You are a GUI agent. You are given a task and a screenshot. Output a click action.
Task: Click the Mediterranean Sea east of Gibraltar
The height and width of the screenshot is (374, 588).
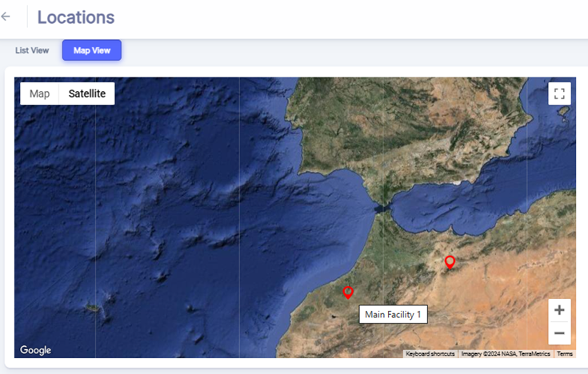tap(464, 204)
